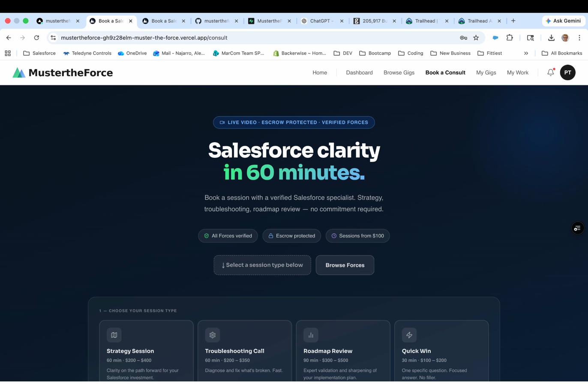
Task: Open the browser Extensions puzzle icon
Action: (x=510, y=38)
